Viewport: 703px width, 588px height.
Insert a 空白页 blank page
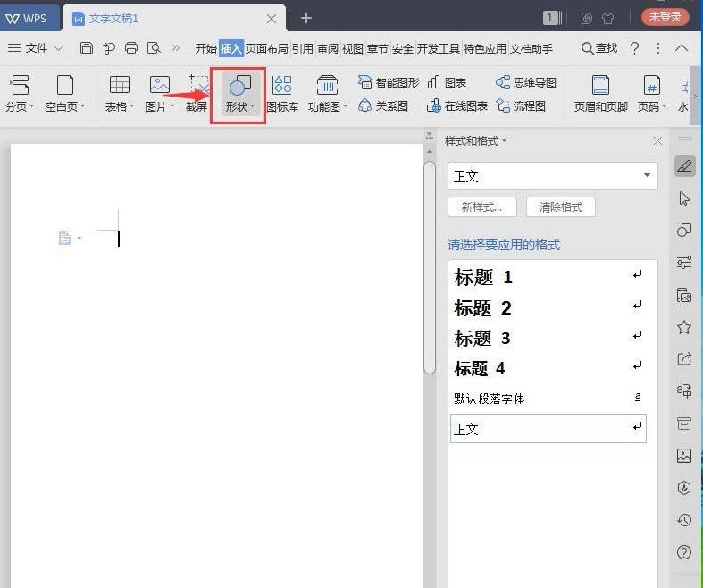[x=65, y=94]
